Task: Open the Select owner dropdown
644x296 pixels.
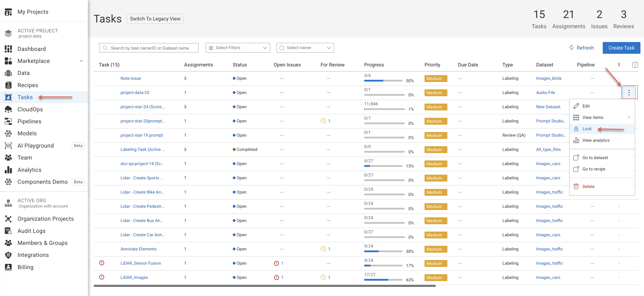Action: (x=305, y=48)
